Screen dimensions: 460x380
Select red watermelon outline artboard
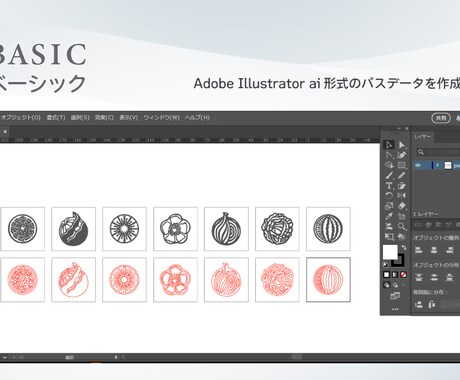pos(328,280)
